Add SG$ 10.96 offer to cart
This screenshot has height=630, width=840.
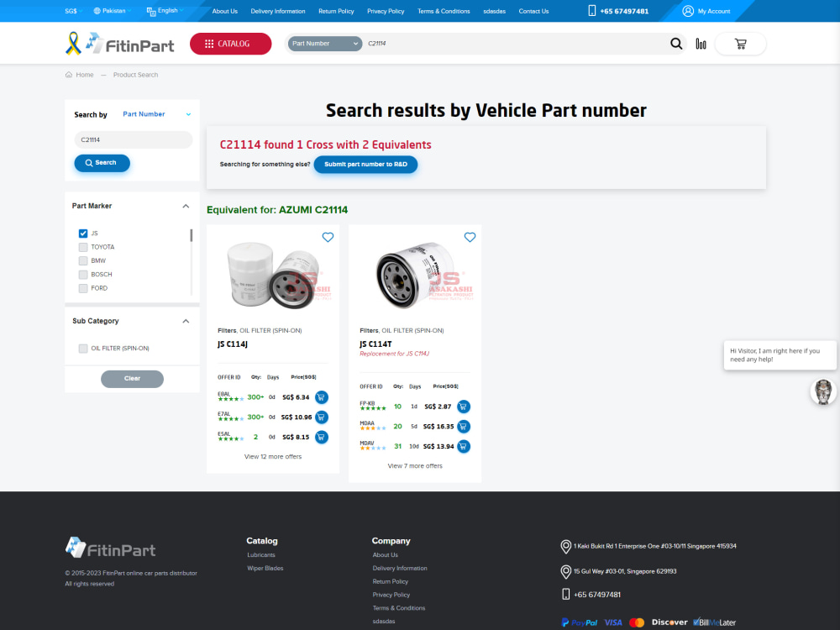pos(322,417)
